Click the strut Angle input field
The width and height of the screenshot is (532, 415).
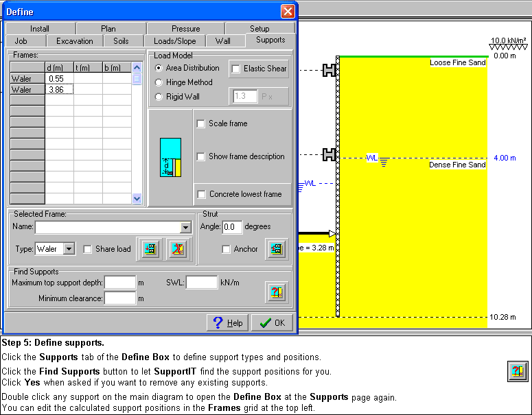(232, 227)
